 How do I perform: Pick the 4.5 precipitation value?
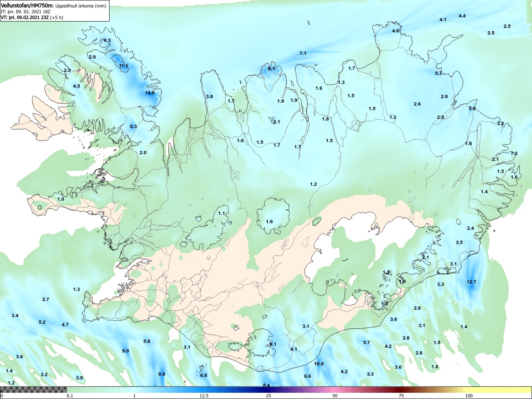[76, 86]
